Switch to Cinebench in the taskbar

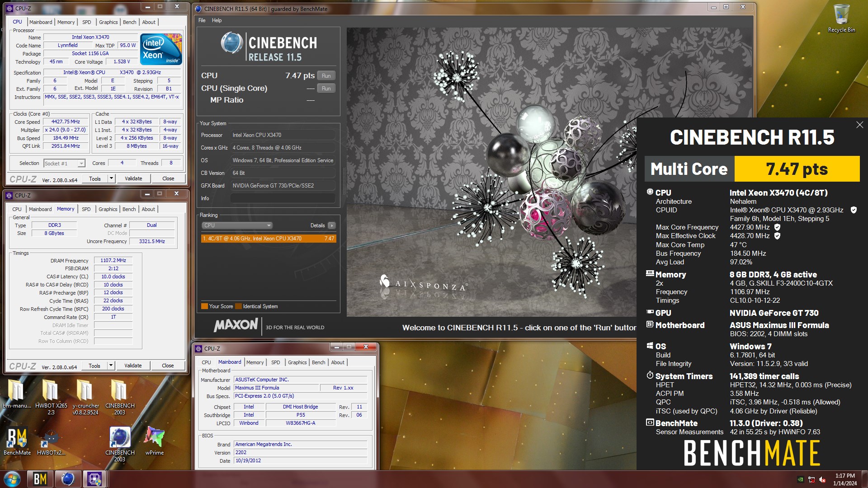click(x=67, y=479)
